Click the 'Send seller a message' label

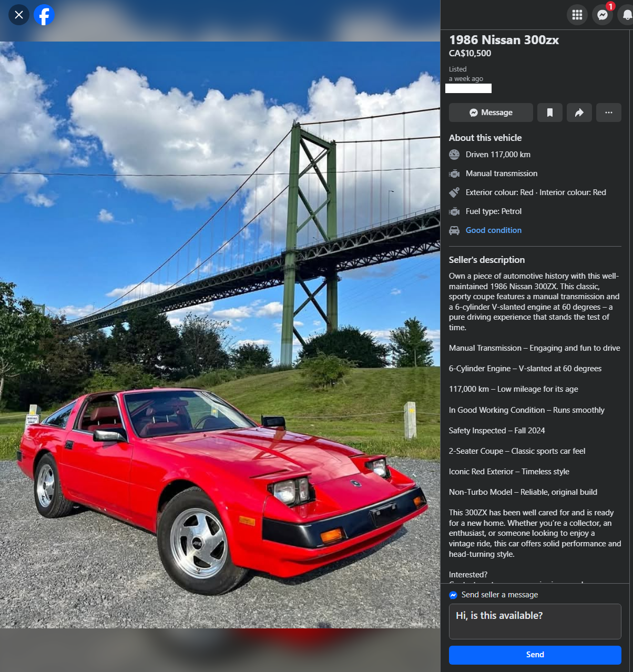(x=499, y=595)
